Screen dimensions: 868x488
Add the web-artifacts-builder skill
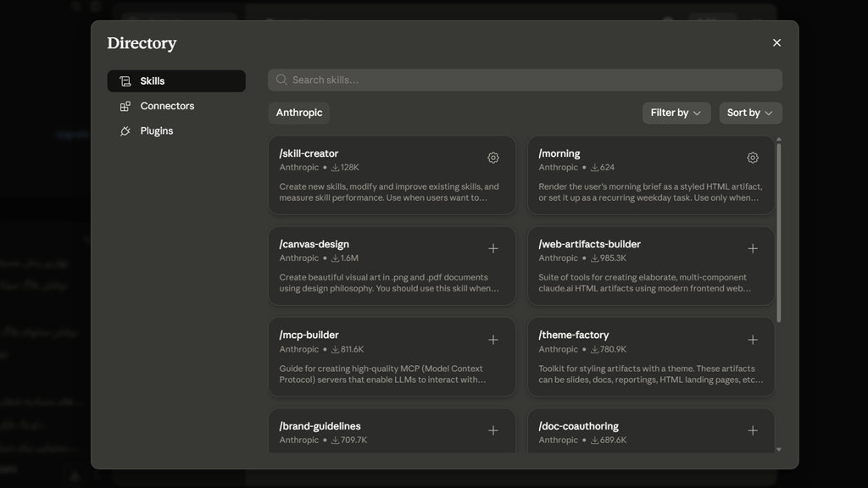click(x=753, y=249)
